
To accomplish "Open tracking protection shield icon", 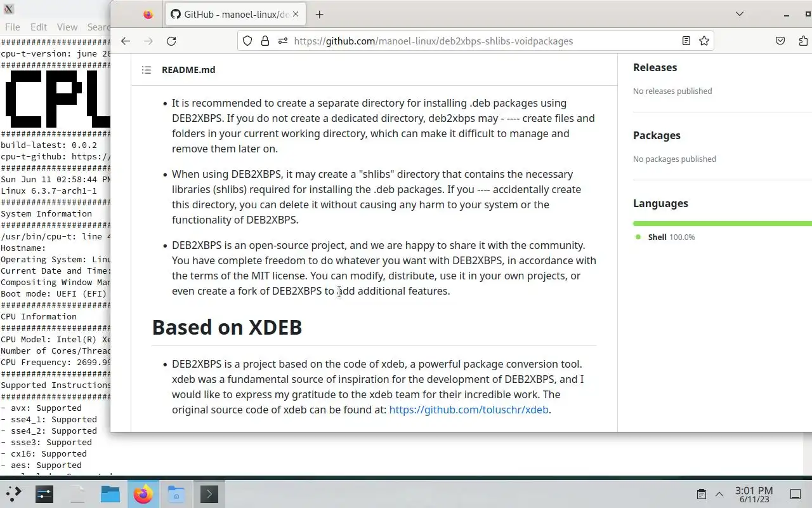I will 247,41.
